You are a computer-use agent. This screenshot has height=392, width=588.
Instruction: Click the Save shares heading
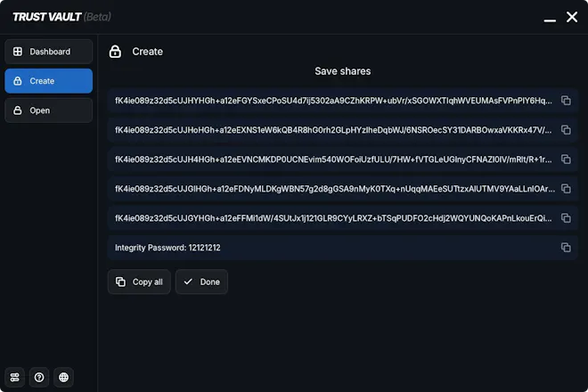[343, 71]
